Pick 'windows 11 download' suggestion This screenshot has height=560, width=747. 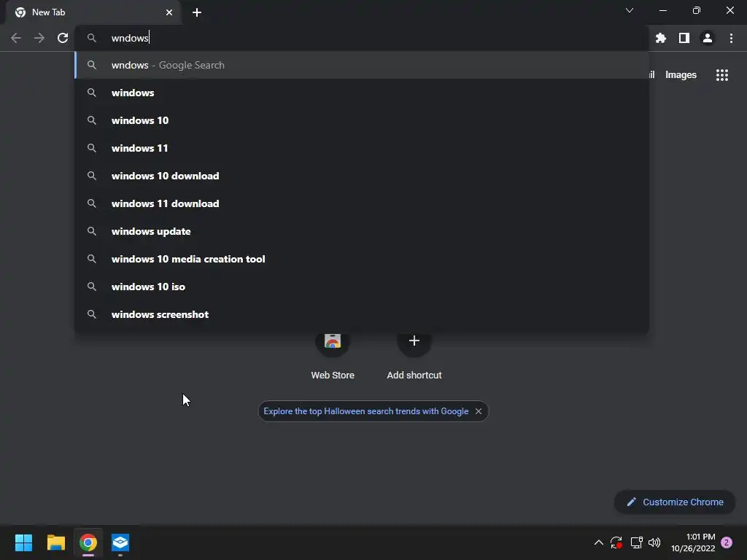pos(362,203)
